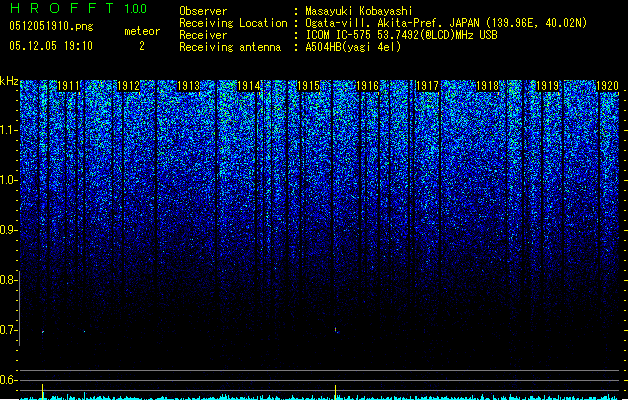Click the 1918 time marker label

pos(487,86)
